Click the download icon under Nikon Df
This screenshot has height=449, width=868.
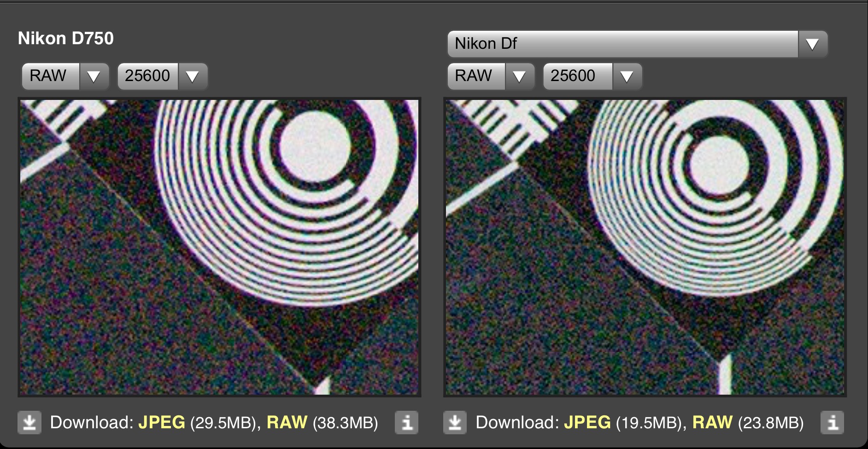[455, 422]
